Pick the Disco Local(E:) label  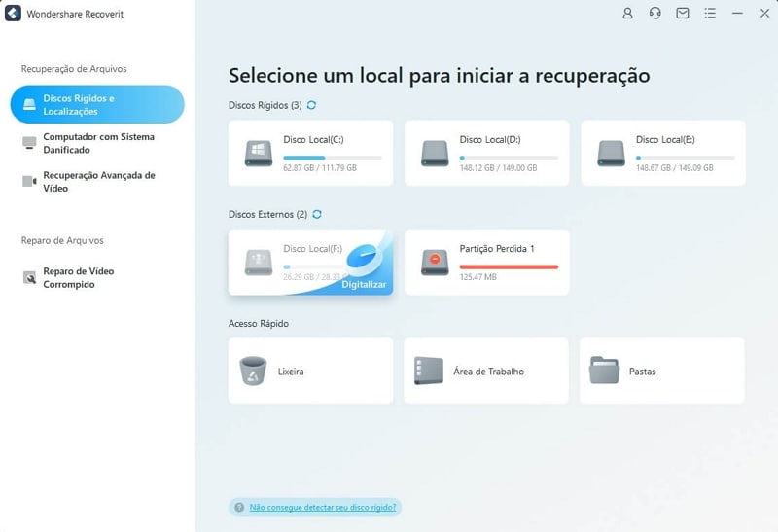[665, 139]
